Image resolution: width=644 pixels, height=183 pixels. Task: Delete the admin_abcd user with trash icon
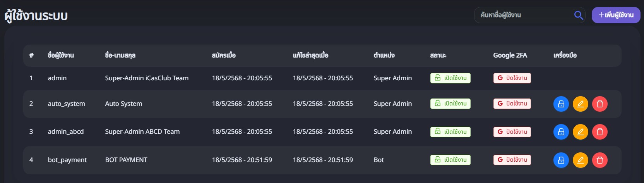tap(599, 132)
